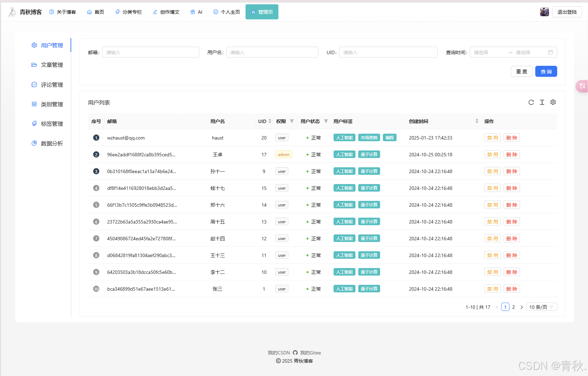This screenshot has height=376, width=588.
Task: Switch to 数据分析 sidebar item
Action: tap(52, 144)
